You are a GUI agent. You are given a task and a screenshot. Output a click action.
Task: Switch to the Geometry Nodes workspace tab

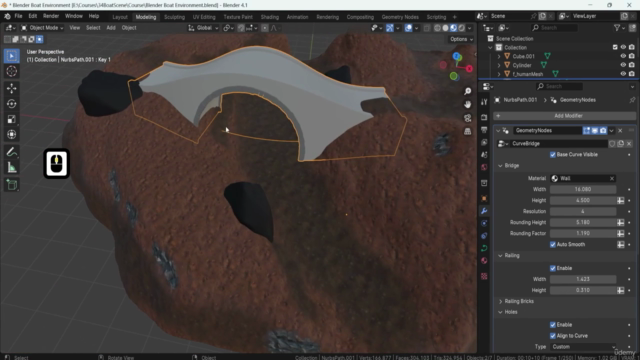pos(400,17)
